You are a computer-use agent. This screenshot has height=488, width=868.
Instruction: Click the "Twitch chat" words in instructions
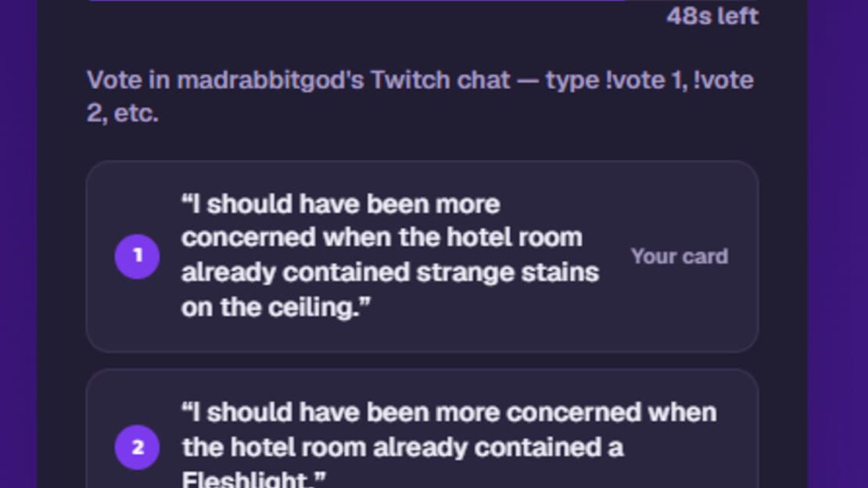point(440,81)
